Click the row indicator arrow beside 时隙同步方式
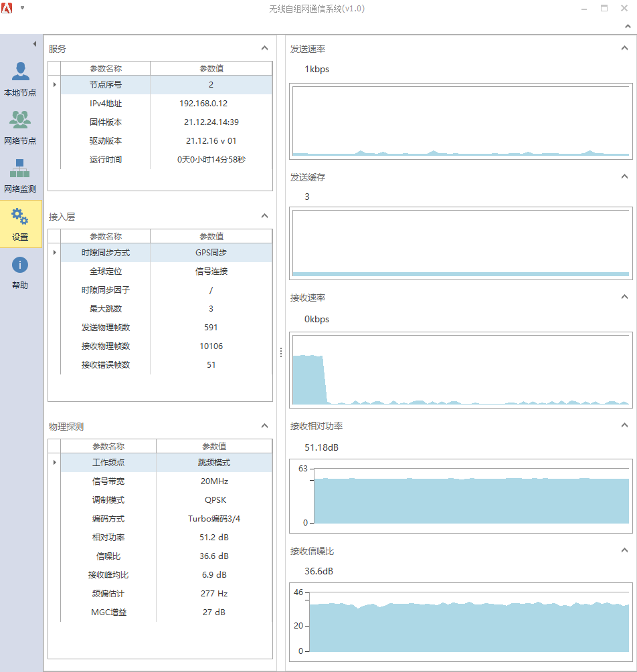This screenshot has width=637, height=672. 54,253
